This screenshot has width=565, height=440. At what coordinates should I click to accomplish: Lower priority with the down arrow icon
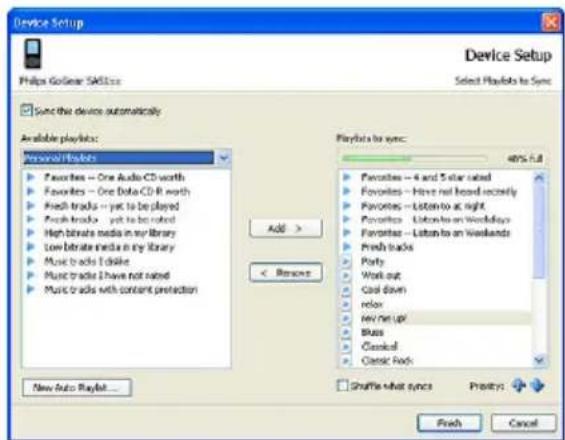coord(537,385)
